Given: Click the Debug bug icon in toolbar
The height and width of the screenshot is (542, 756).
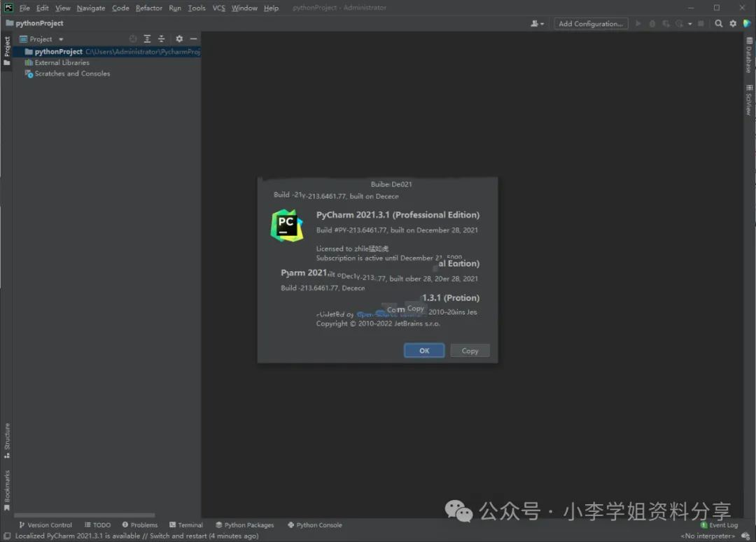Looking at the screenshot, I should point(652,23).
